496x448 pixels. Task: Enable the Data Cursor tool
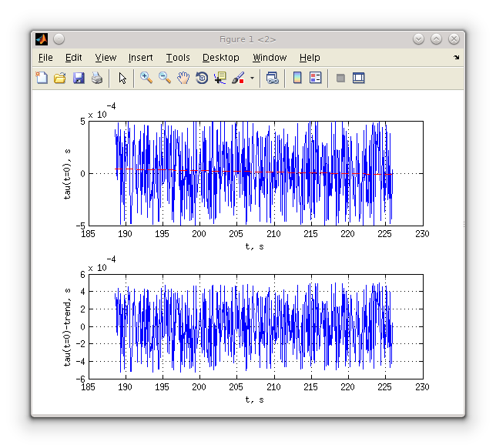(220, 78)
